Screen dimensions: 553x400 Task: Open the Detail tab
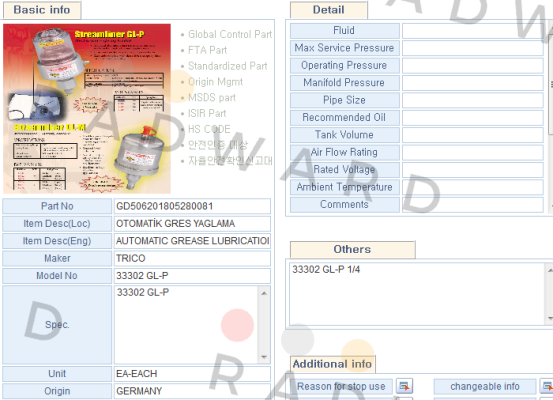coord(328,10)
